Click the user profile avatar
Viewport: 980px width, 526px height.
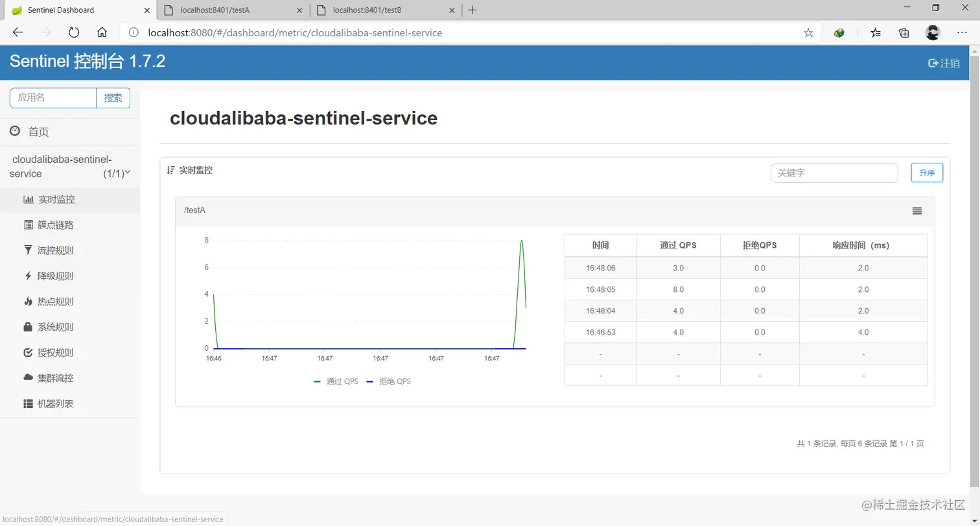tap(933, 32)
